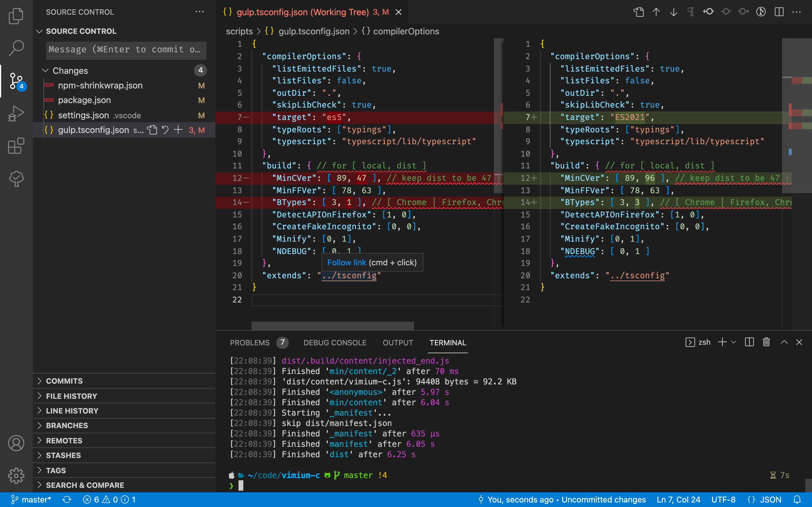Stage gulp.tsconfig.json using the plus icon
Viewport: 812px width, 507px height.
[178, 130]
